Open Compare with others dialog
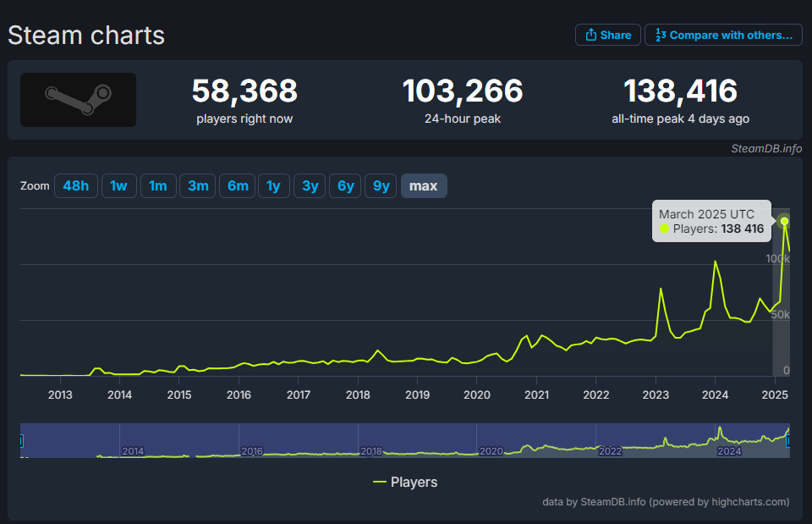The image size is (812, 524). (x=723, y=35)
